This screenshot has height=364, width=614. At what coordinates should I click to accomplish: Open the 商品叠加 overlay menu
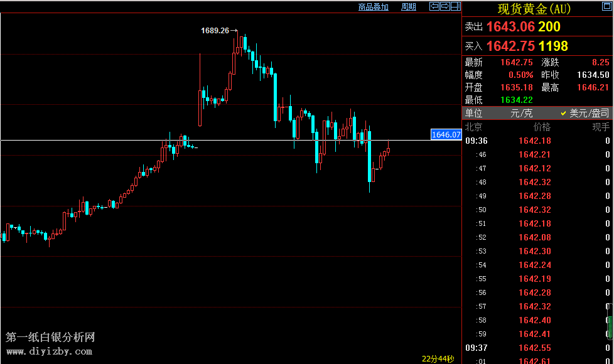click(x=373, y=7)
